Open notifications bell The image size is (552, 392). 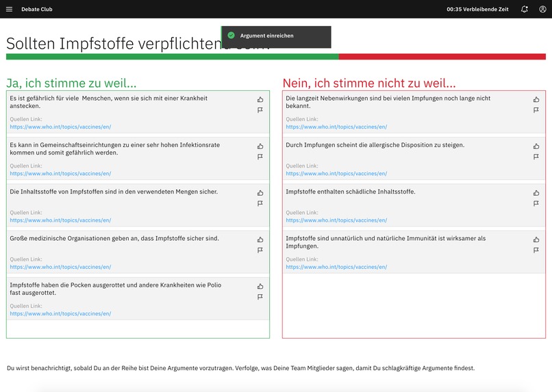click(524, 9)
